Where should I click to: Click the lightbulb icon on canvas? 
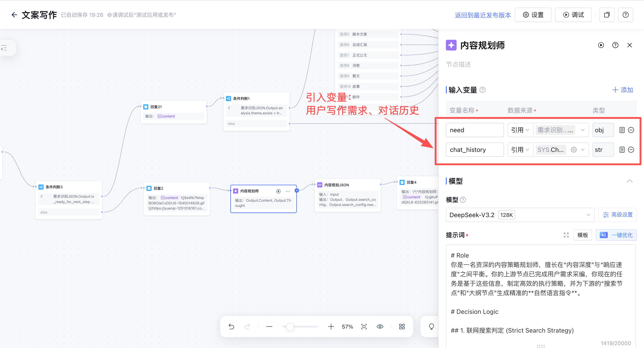coord(431,327)
